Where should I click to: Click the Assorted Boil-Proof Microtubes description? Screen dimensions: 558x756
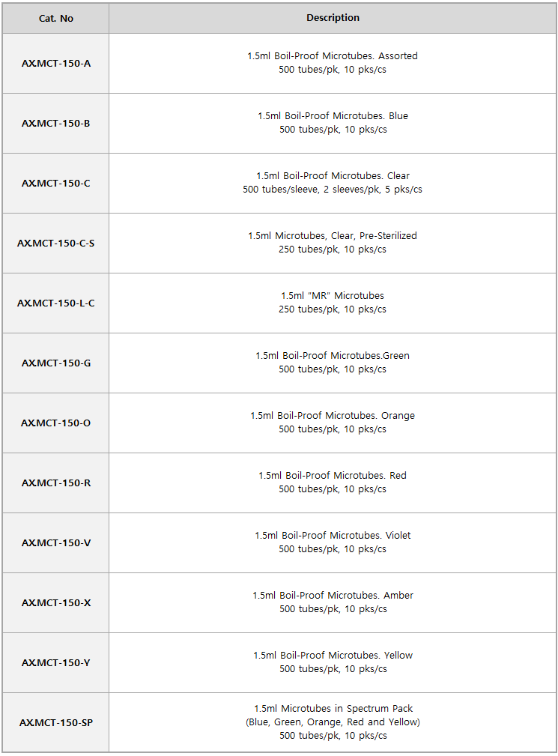pyautogui.click(x=333, y=63)
